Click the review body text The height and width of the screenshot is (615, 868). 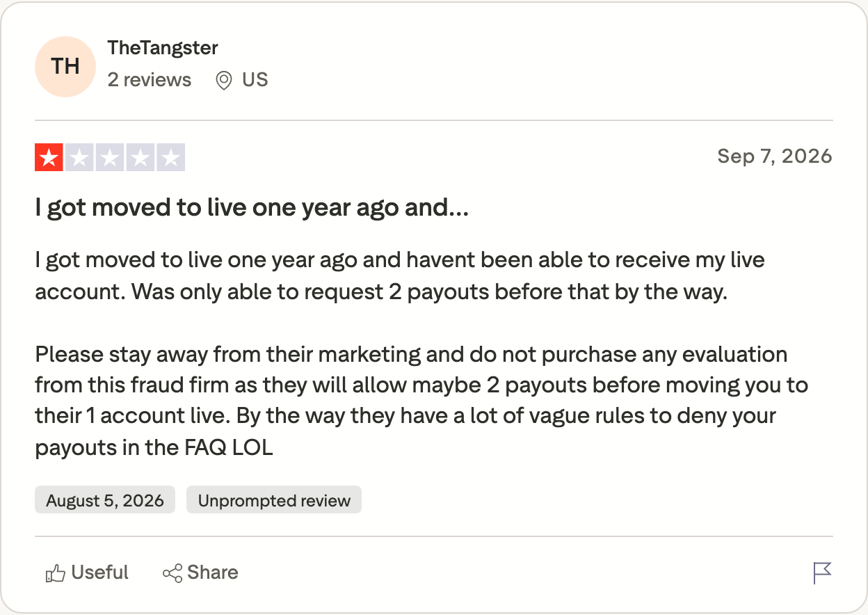tap(421, 353)
